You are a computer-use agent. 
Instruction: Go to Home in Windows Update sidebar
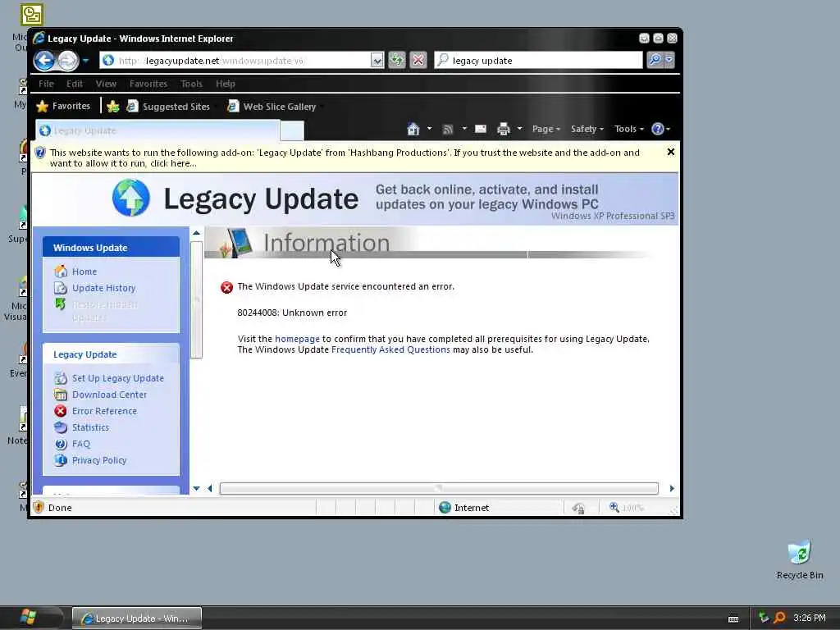tap(84, 272)
